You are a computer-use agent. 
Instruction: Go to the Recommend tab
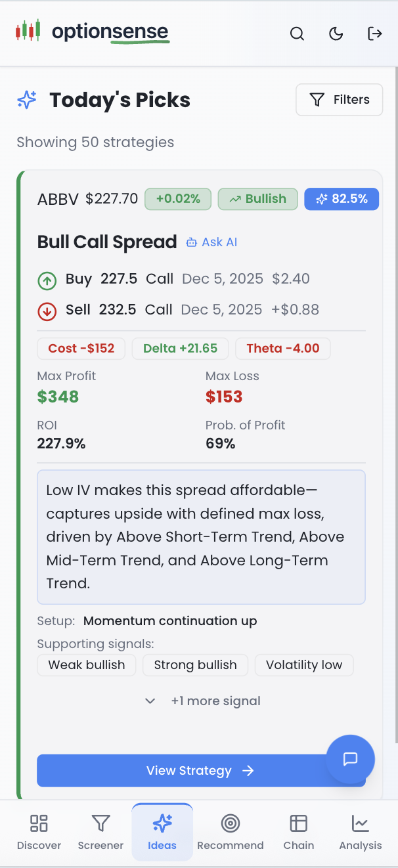[231, 832]
